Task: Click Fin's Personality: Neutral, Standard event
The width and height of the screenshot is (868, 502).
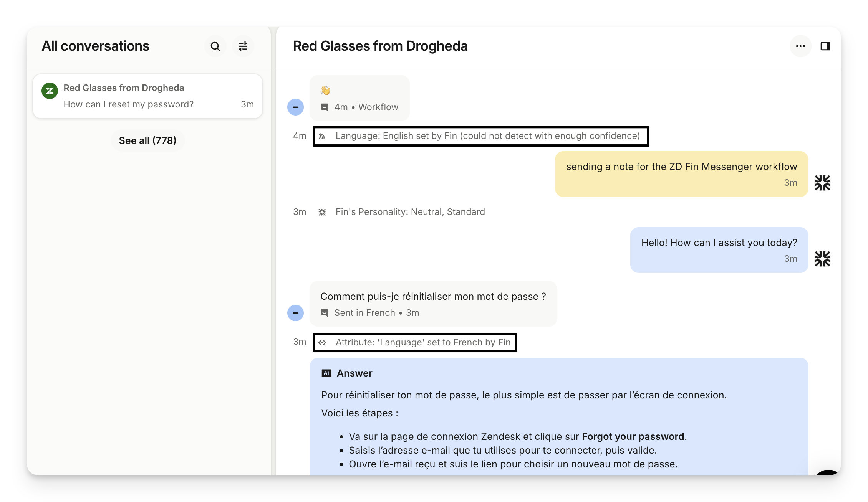Action: pyautogui.click(x=410, y=212)
